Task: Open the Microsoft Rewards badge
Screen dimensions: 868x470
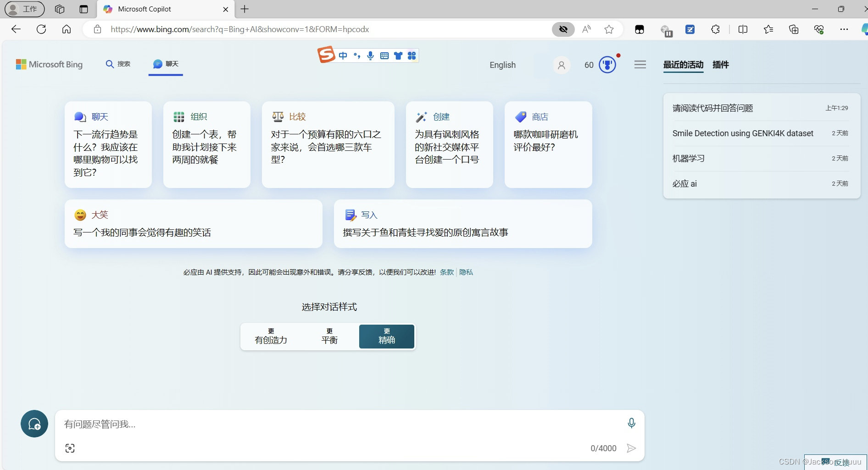Action: click(x=607, y=65)
